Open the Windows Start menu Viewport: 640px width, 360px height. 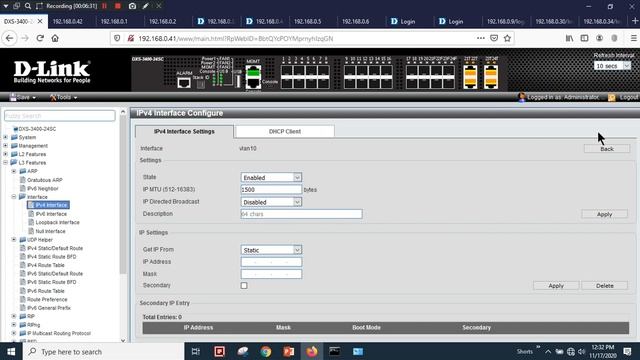[x=11, y=351]
